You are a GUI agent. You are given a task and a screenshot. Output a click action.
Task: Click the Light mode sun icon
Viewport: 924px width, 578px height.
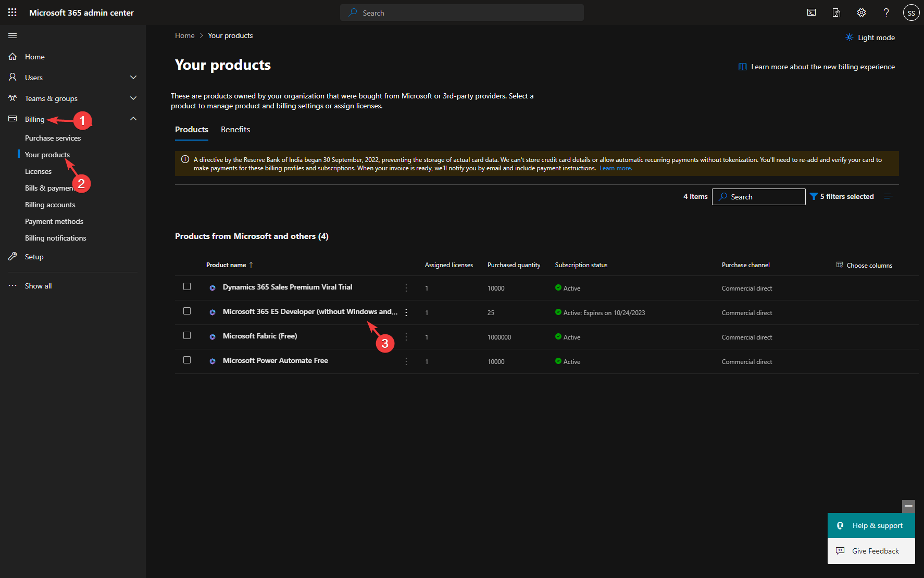click(850, 37)
